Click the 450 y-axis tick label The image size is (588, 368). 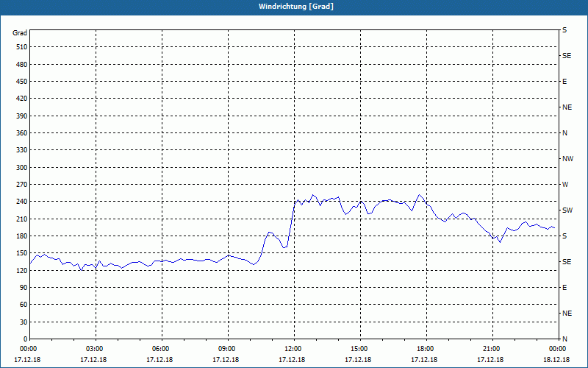coord(22,82)
